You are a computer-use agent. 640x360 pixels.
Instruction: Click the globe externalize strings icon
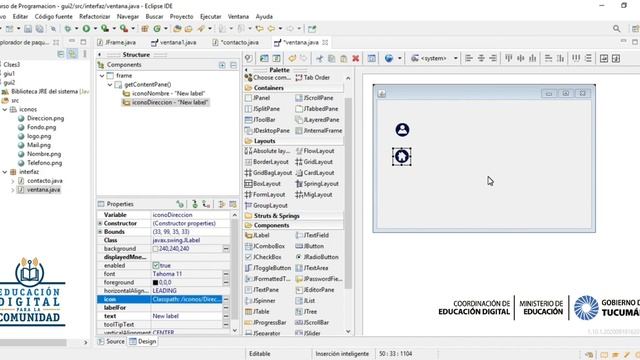pos(389,58)
